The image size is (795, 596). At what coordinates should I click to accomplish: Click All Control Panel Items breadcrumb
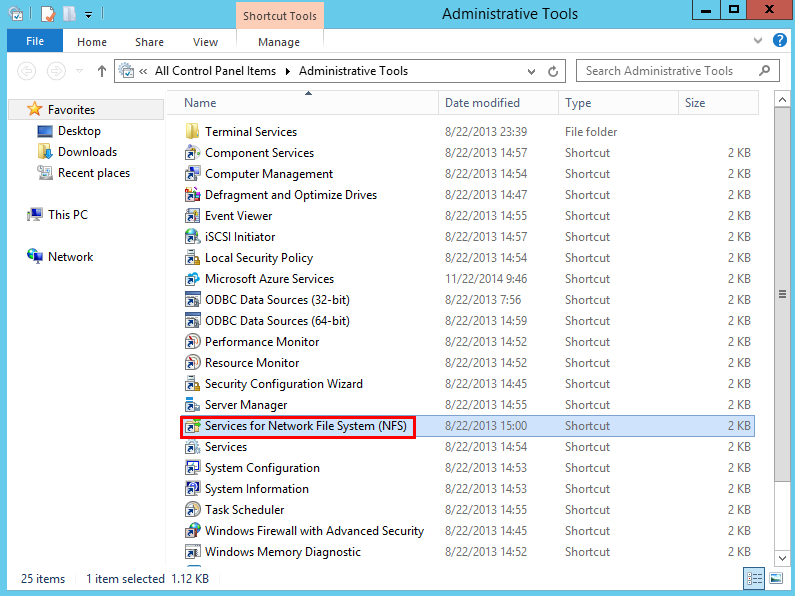point(215,71)
